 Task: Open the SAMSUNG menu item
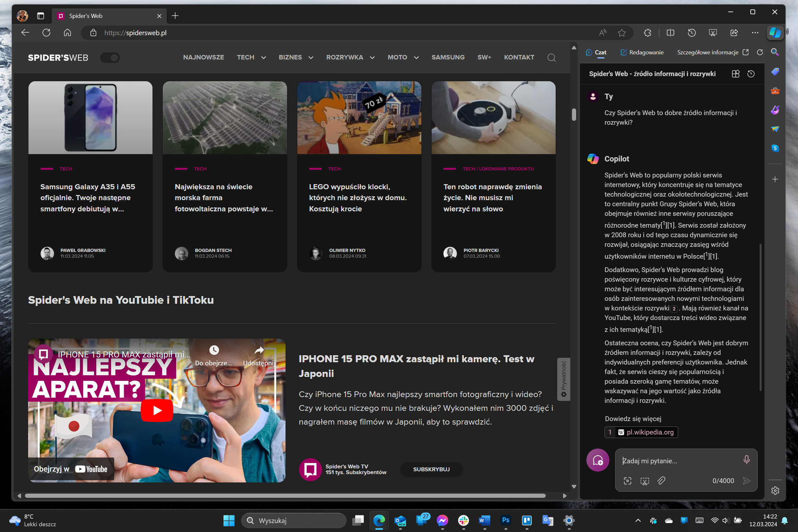[x=448, y=57]
